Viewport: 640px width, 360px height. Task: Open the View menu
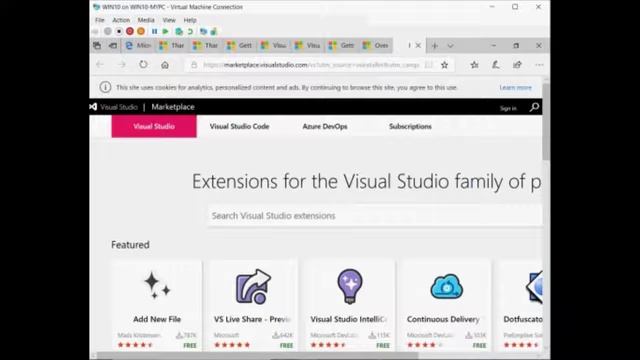(169, 20)
